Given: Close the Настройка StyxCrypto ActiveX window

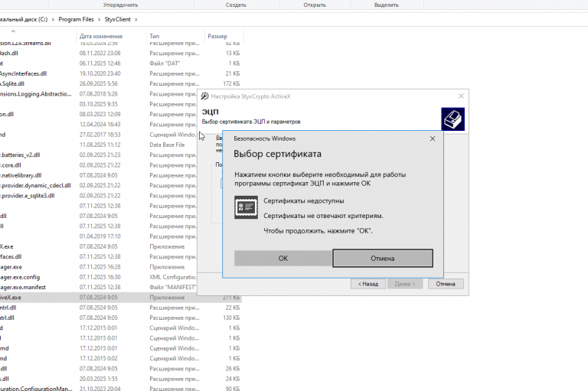Looking at the screenshot, I should pos(461,96).
